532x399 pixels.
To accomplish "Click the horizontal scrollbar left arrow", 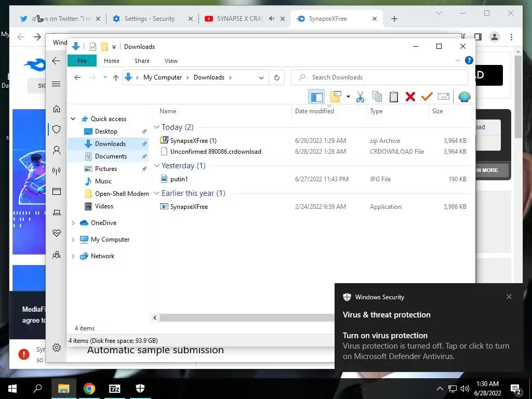I will [x=155, y=318].
